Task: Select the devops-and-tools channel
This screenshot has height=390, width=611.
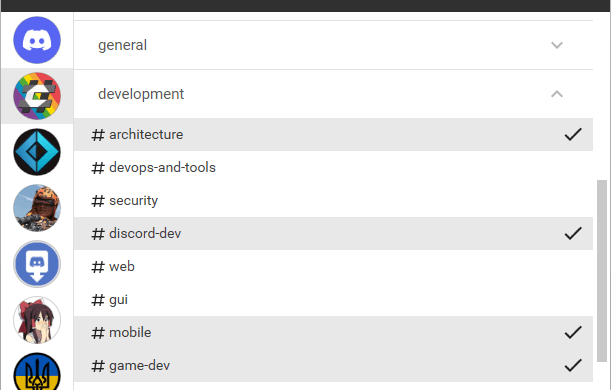Action: click(333, 168)
